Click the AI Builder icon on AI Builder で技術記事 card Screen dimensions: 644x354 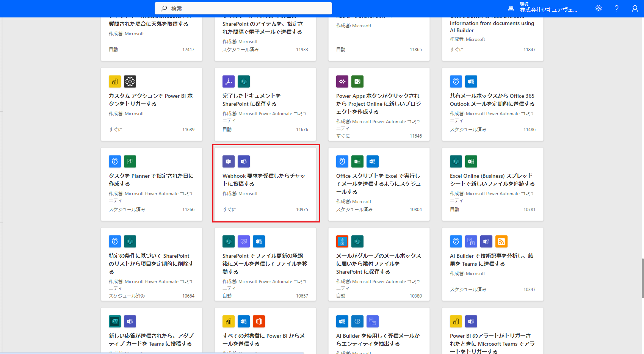point(471,241)
